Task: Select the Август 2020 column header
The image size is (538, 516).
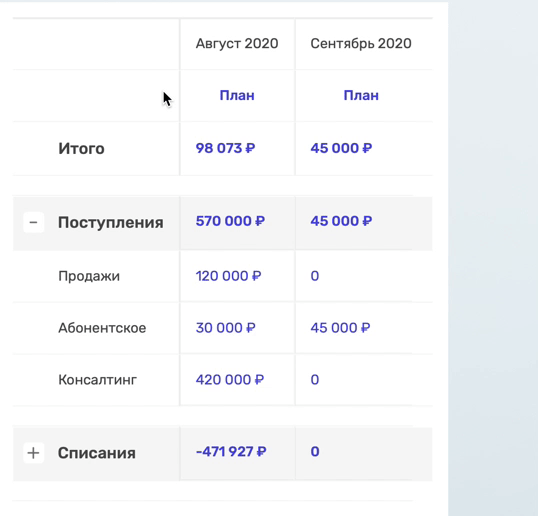Action: (237, 44)
